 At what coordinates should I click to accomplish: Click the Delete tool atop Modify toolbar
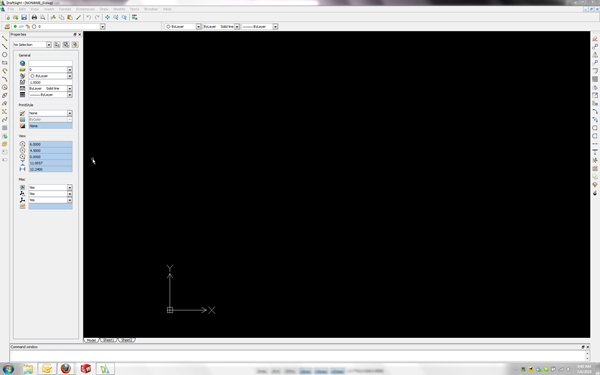coord(595,39)
